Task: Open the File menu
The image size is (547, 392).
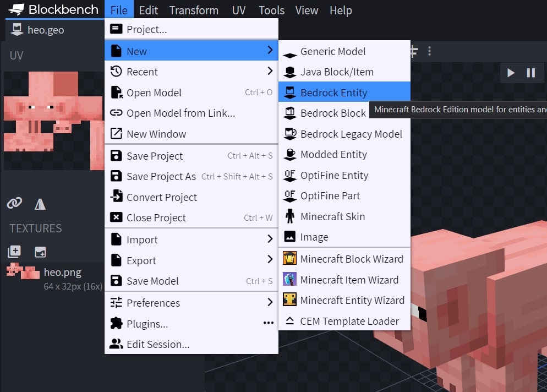Action: click(119, 10)
